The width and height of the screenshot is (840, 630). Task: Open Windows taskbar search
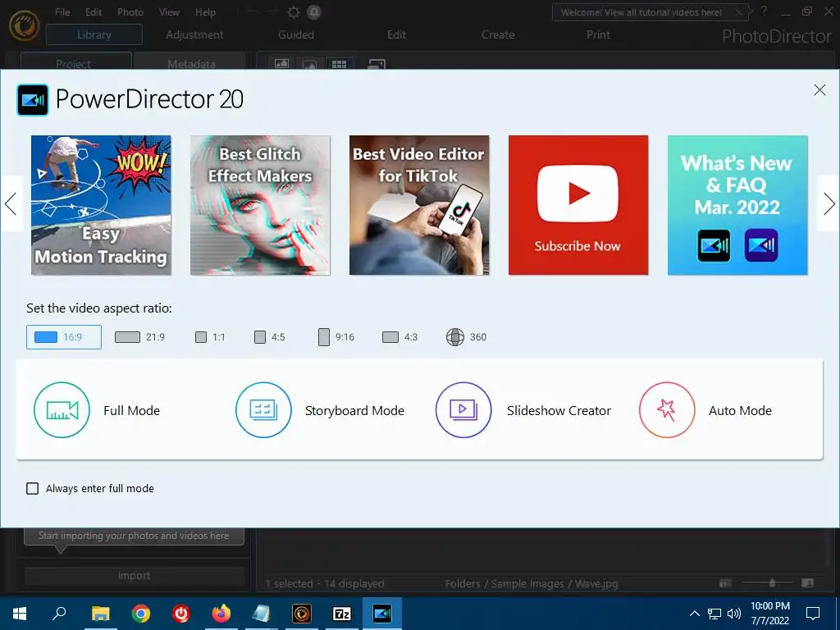pos(59,614)
